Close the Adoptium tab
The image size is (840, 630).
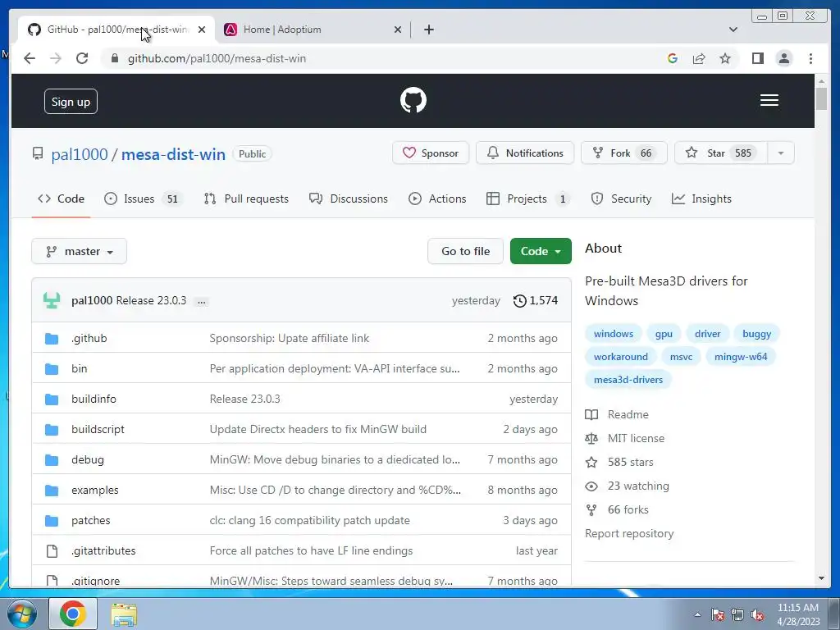[398, 30]
